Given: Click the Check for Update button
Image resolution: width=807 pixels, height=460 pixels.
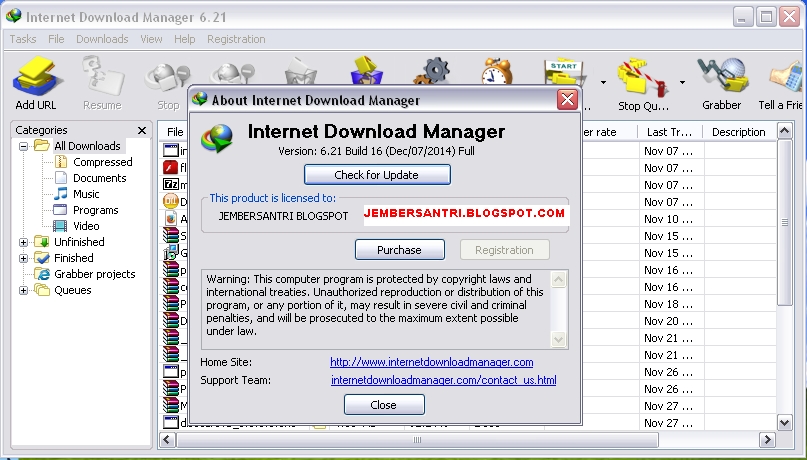Looking at the screenshot, I should (x=377, y=175).
